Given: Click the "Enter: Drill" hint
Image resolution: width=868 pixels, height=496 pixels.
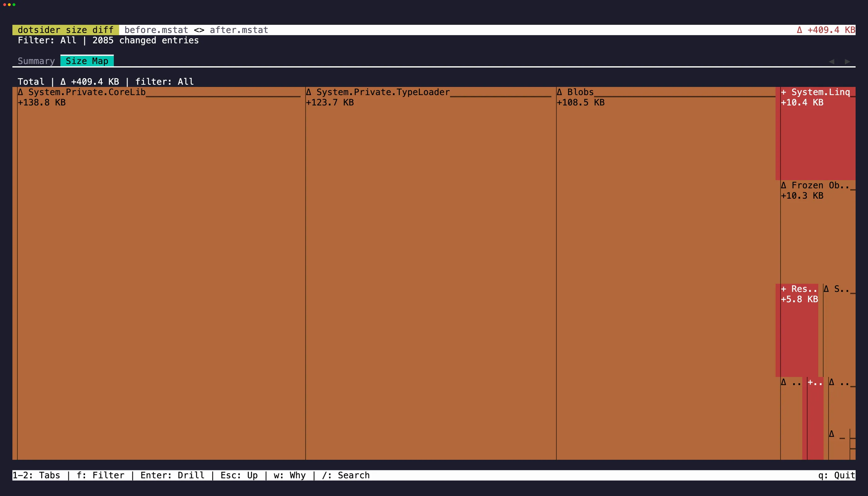Looking at the screenshot, I should tap(172, 475).
